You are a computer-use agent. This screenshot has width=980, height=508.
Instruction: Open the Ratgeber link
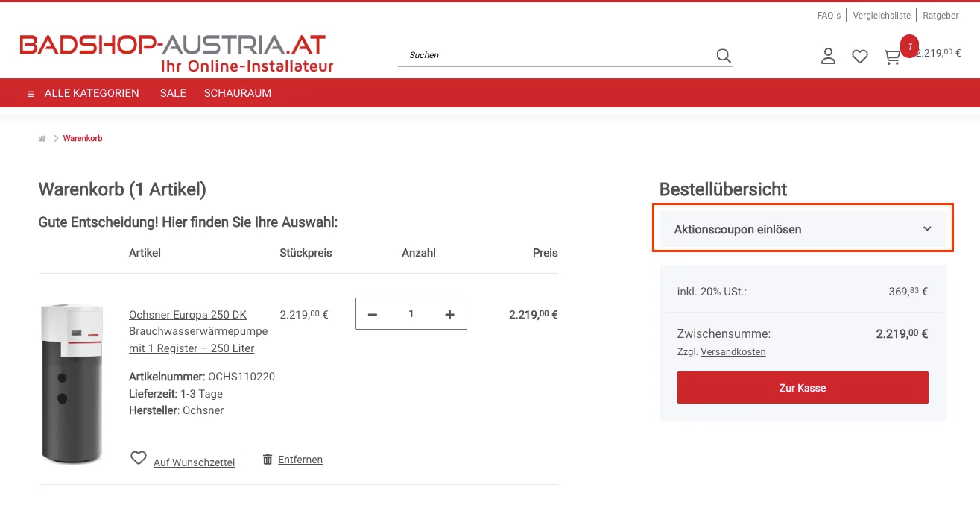941,16
